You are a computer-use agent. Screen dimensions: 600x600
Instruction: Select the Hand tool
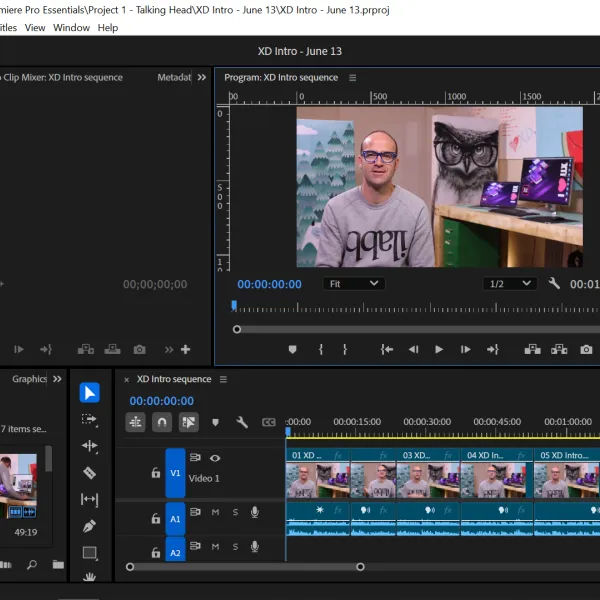(x=90, y=577)
